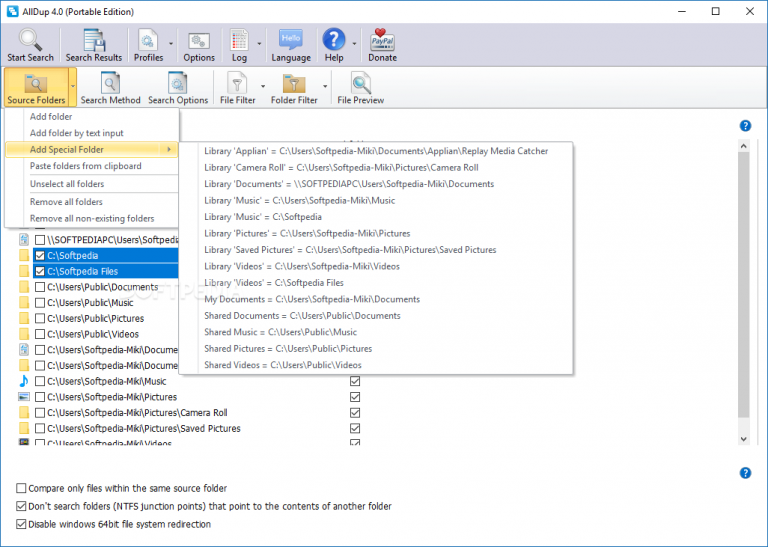This screenshot has height=547, width=768.
Task: Open the Log toolbar icon
Action: (239, 40)
